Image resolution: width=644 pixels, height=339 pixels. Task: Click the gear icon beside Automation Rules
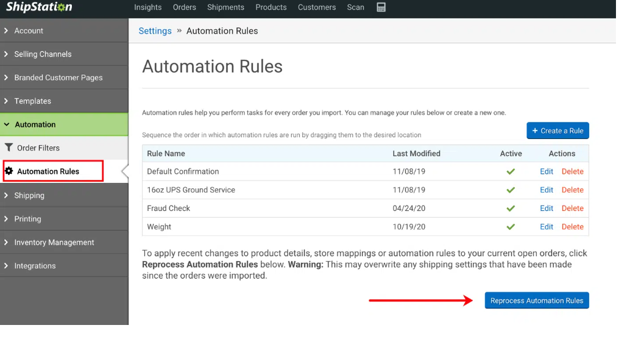click(9, 171)
